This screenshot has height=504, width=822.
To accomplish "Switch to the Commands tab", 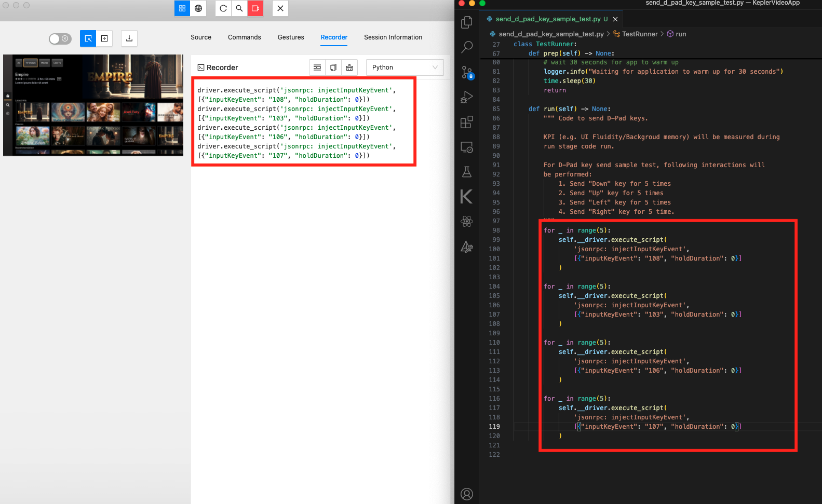I will click(x=244, y=37).
